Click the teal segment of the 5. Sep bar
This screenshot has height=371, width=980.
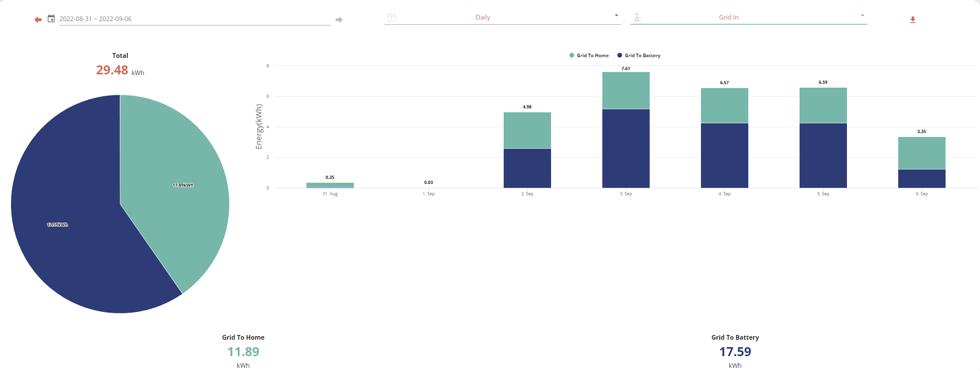coord(823,105)
